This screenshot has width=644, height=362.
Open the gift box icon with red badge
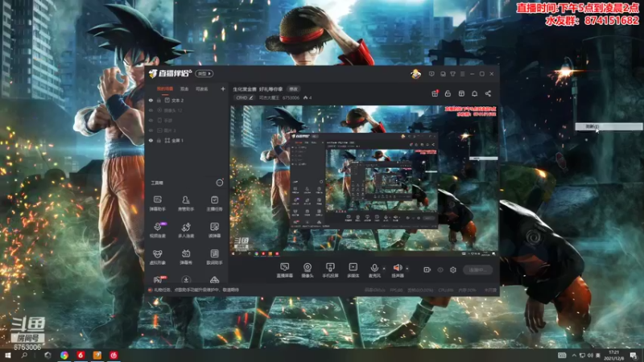[x=435, y=93]
